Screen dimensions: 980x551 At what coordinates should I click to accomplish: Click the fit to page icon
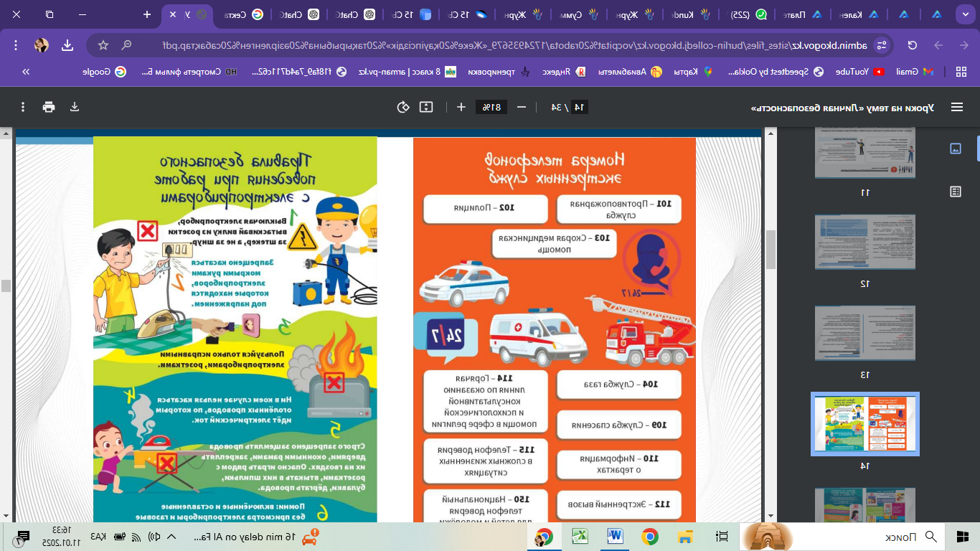426,107
